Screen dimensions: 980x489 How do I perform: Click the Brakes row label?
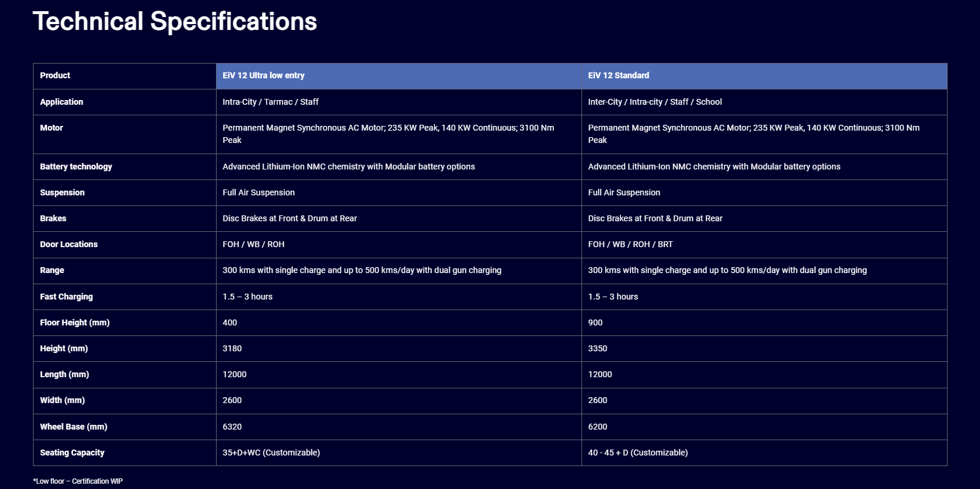tap(53, 218)
